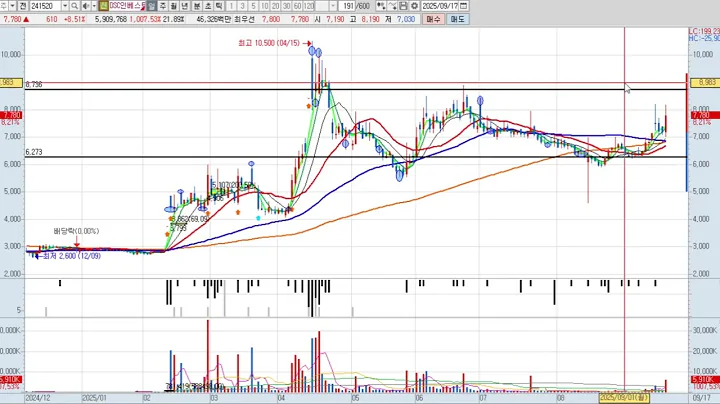Click the green icon left of stock name
Viewport: 720px width, 404px height.
pos(103,6)
